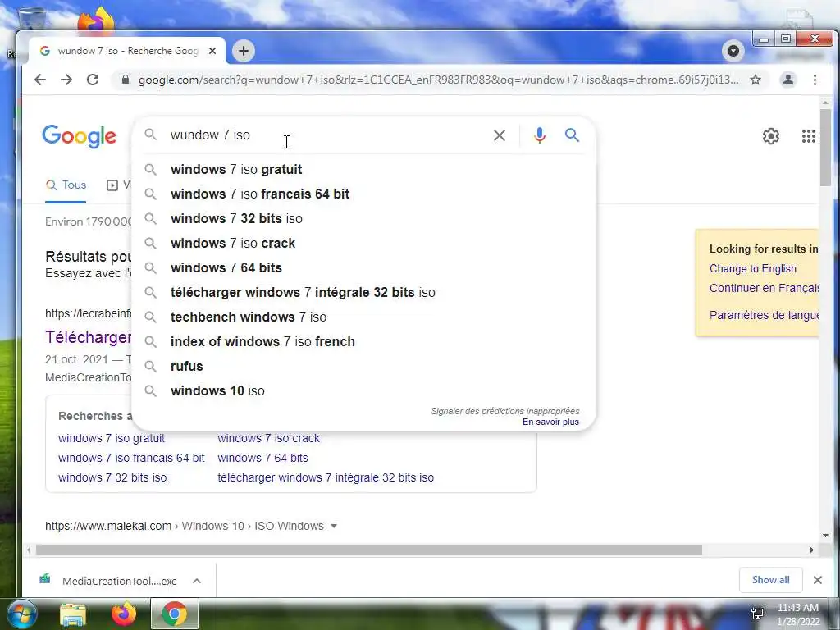Click into the Google search text field
Screen dimensions: 840x630
pos(326,135)
